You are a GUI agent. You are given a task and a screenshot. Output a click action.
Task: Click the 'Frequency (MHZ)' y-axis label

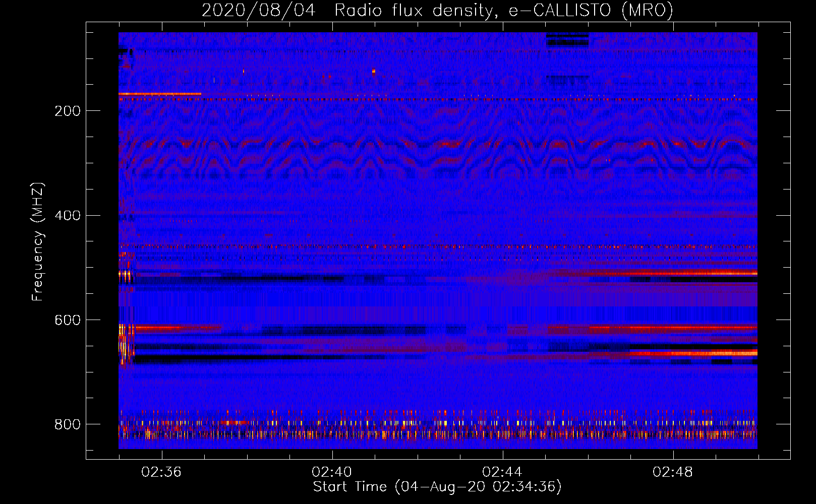(37, 242)
